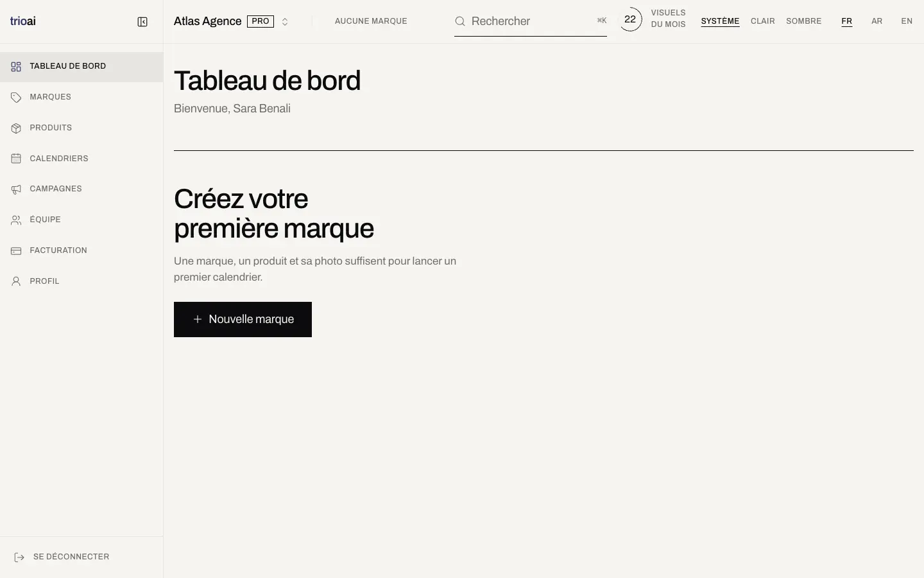
Task: Click the Bienvenue, Sara Benali text
Action: click(232, 109)
